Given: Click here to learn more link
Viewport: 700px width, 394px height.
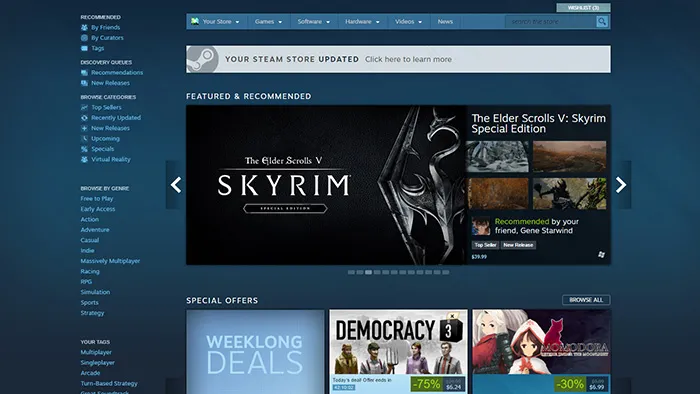Looking at the screenshot, I should point(408,59).
